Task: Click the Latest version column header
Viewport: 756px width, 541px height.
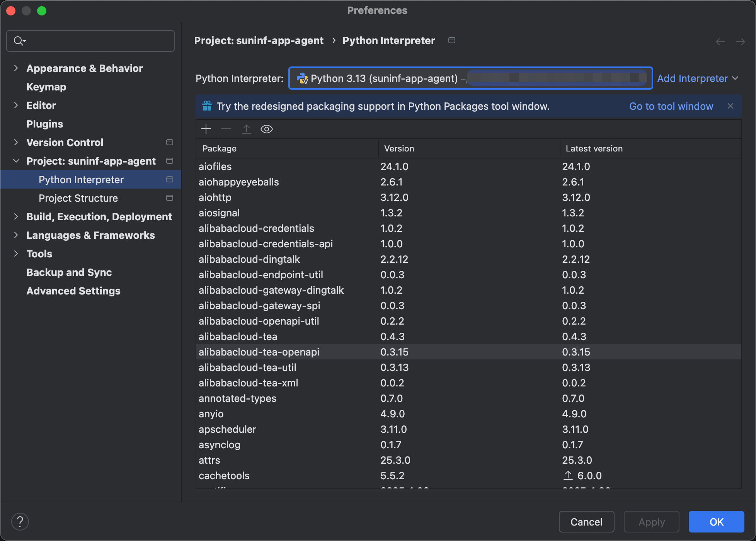Action: click(x=650, y=148)
